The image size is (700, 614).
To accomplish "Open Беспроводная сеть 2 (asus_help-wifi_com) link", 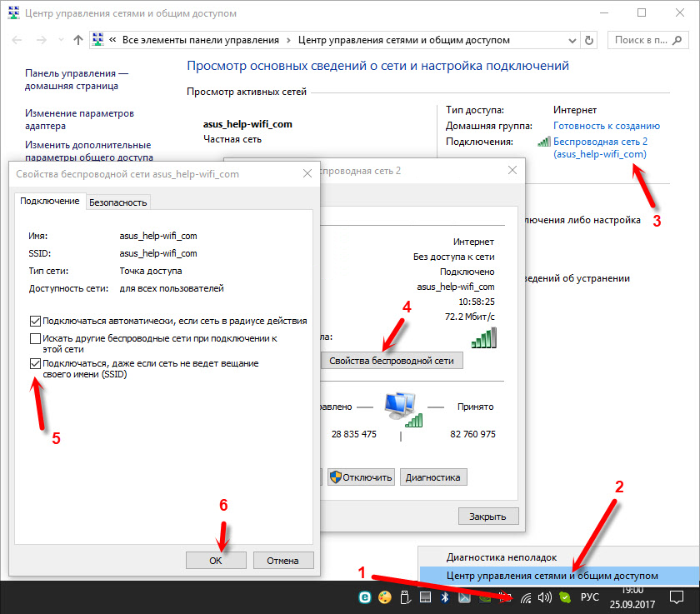I will 600,147.
